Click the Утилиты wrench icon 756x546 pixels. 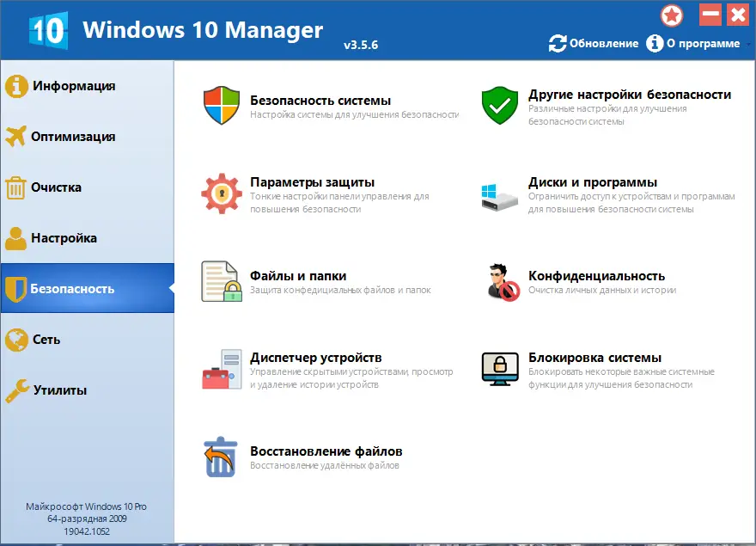(x=17, y=390)
